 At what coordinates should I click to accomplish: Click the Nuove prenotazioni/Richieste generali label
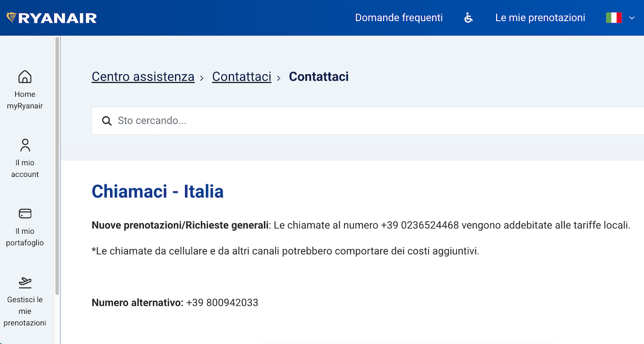click(180, 225)
